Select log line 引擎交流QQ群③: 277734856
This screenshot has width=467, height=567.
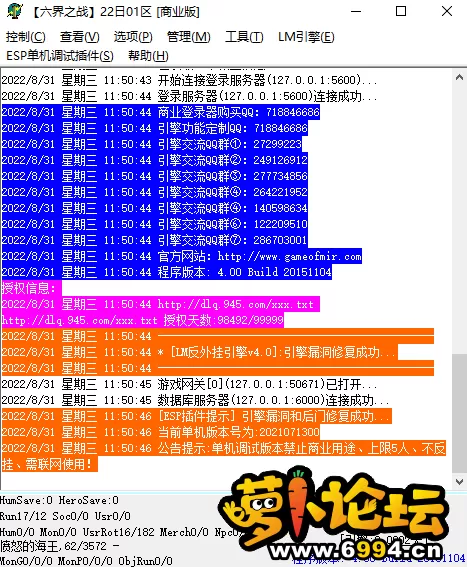click(x=154, y=176)
